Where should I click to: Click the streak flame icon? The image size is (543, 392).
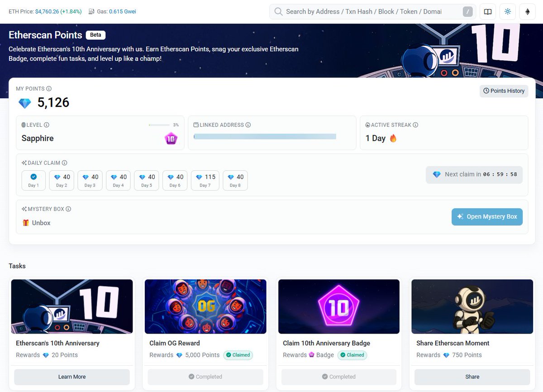(x=393, y=138)
